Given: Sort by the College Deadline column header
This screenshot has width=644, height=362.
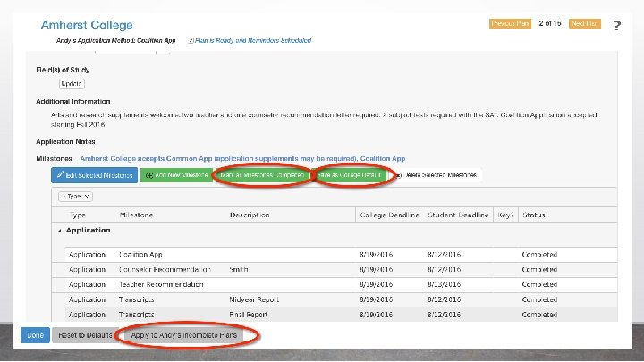Looking at the screenshot, I should [390, 215].
